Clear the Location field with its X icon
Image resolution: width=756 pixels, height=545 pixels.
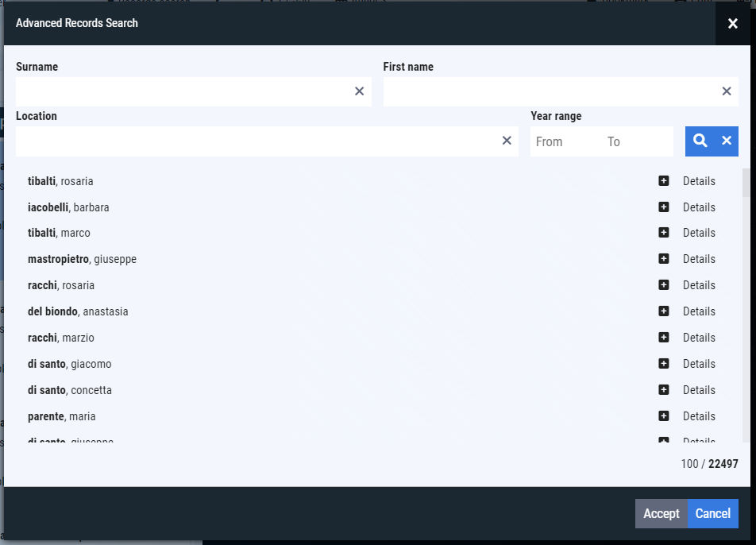click(507, 141)
